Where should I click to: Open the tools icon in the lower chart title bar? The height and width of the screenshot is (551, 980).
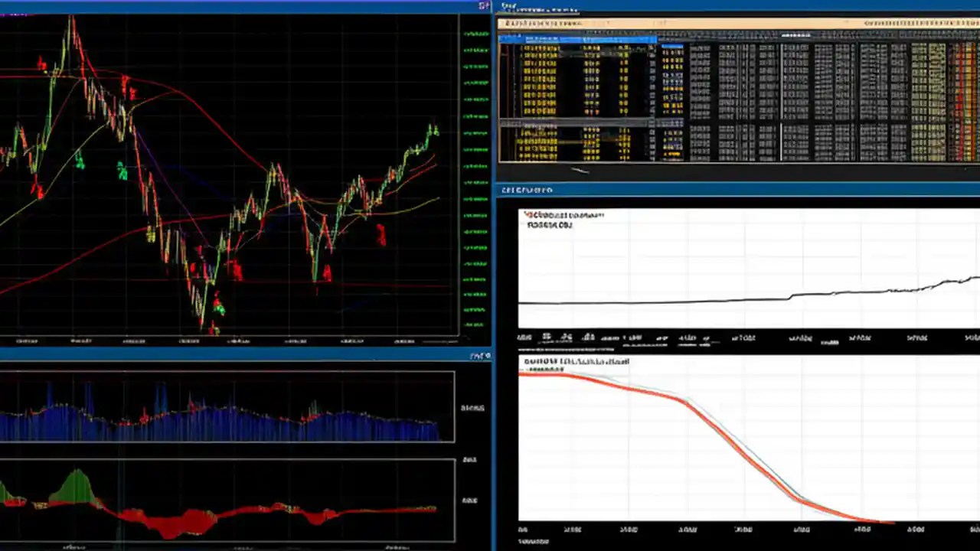[485, 356]
